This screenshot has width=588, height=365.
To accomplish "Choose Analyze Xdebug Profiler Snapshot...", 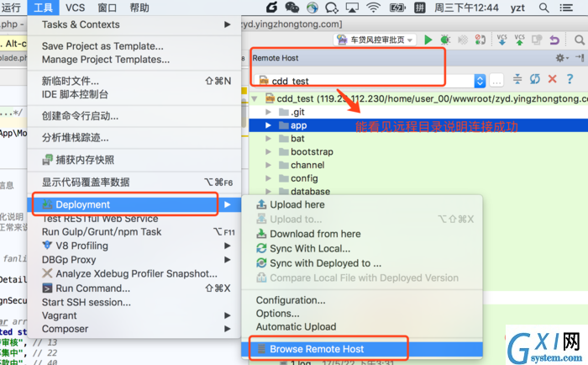I will (x=134, y=273).
